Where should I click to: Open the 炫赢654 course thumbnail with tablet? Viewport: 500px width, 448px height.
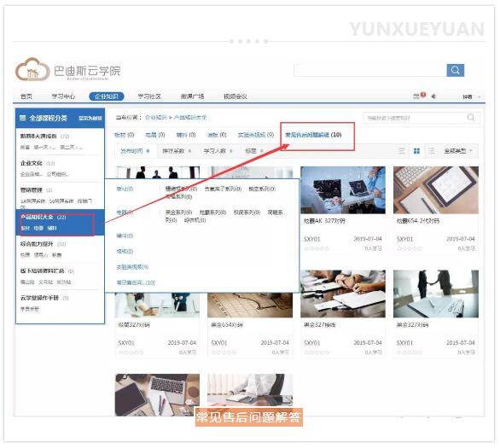[x=436, y=190]
